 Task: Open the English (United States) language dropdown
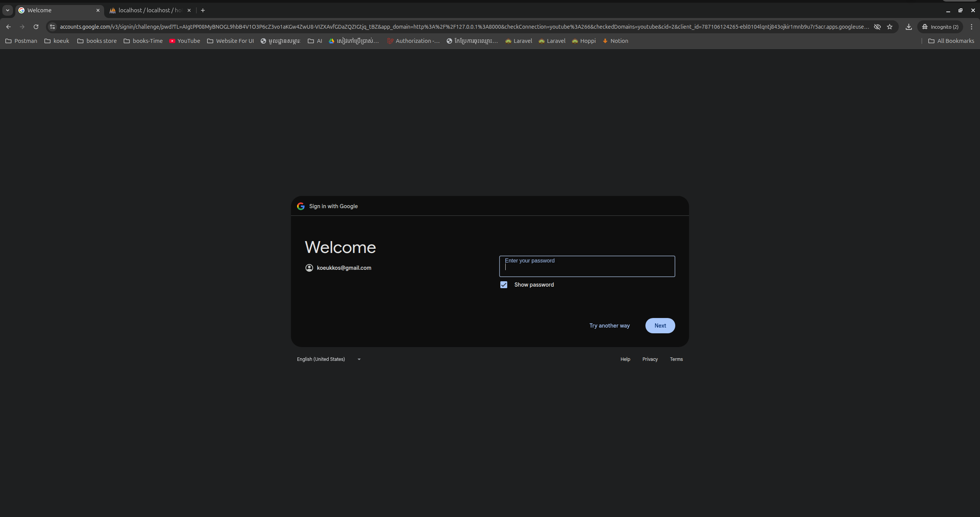pos(329,359)
